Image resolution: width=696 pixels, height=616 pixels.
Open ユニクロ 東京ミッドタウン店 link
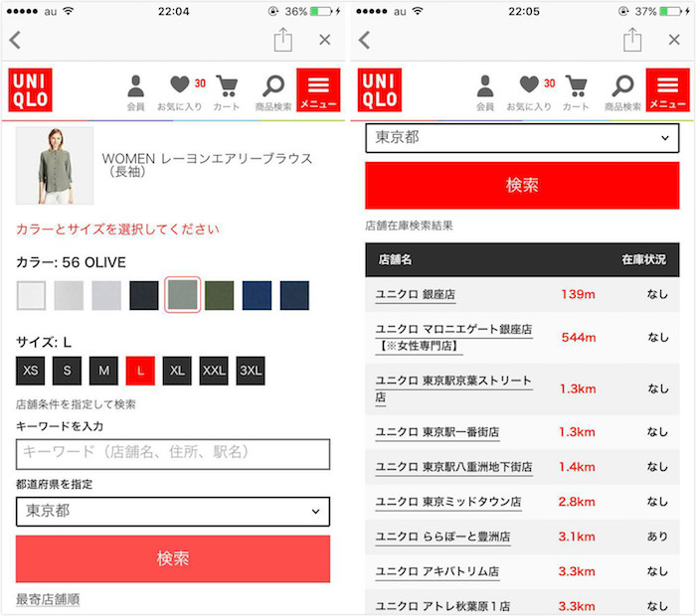tap(448, 502)
